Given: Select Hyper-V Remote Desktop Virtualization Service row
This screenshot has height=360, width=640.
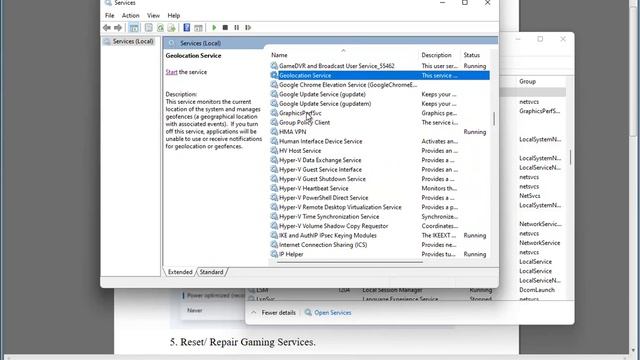Looking at the screenshot, I should pyautogui.click(x=380, y=207).
